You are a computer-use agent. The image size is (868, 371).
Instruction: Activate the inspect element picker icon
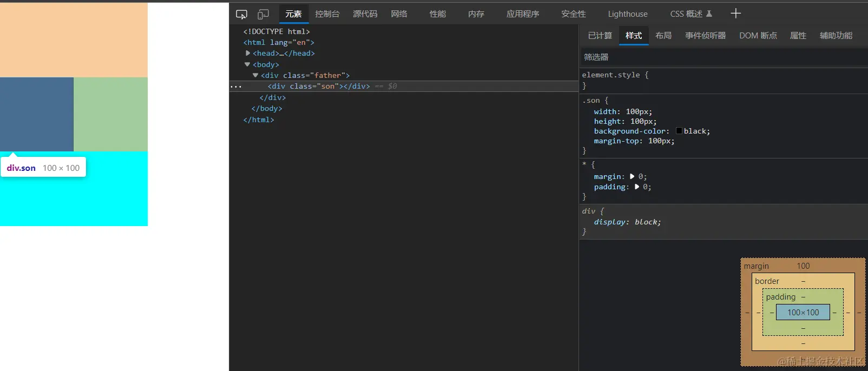(241, 14)
